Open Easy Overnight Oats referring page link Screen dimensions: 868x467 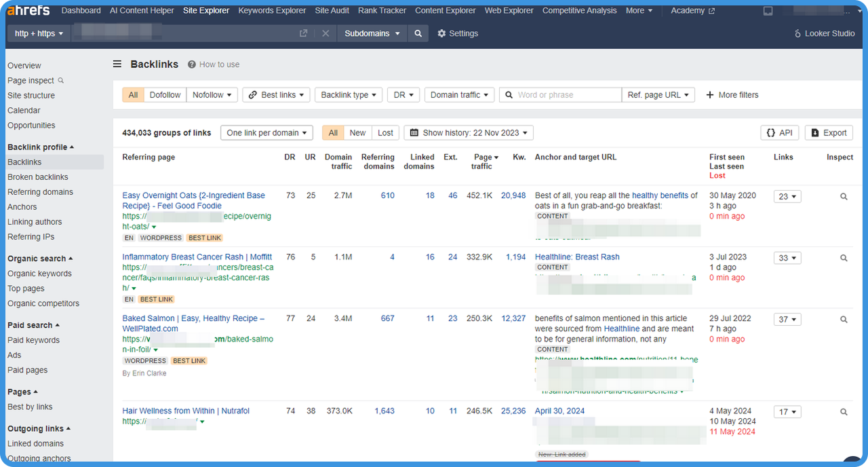[x=194, y=200]
